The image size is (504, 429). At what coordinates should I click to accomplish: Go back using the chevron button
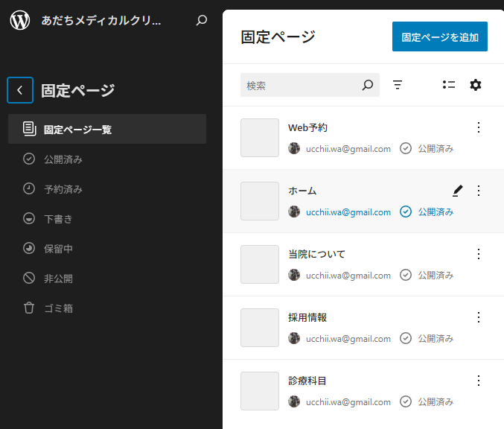click(x=20, y=90)
